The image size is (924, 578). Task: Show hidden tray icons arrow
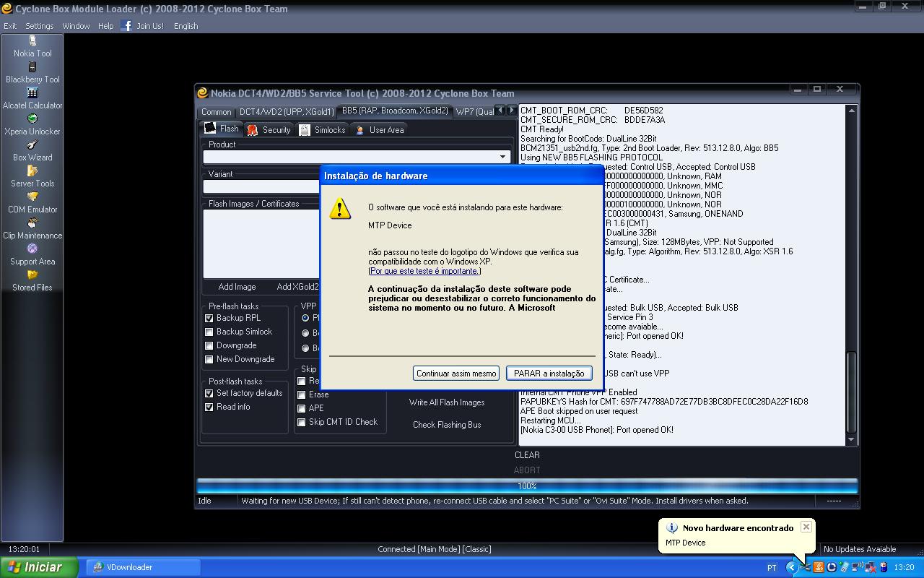(x=792, y=567)
